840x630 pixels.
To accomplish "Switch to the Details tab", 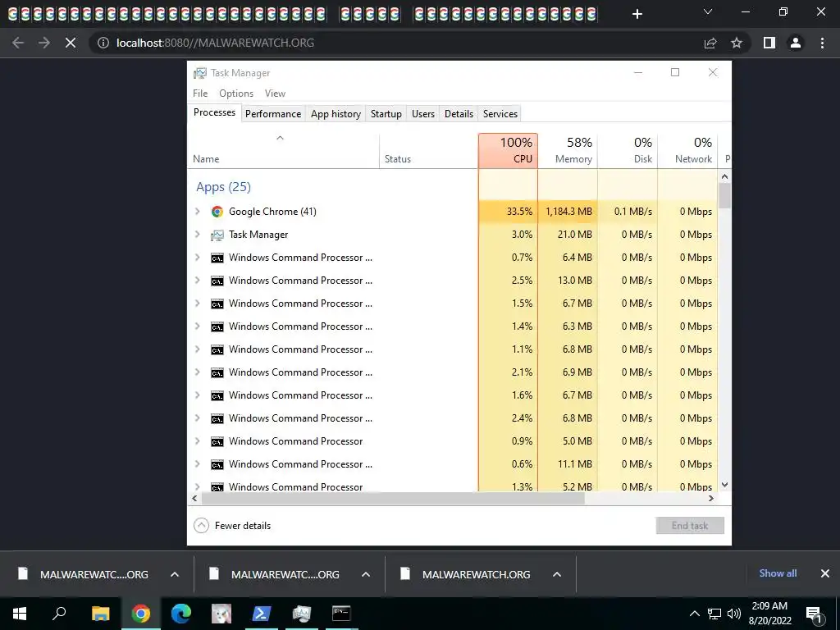I will (x=459, y=113).
